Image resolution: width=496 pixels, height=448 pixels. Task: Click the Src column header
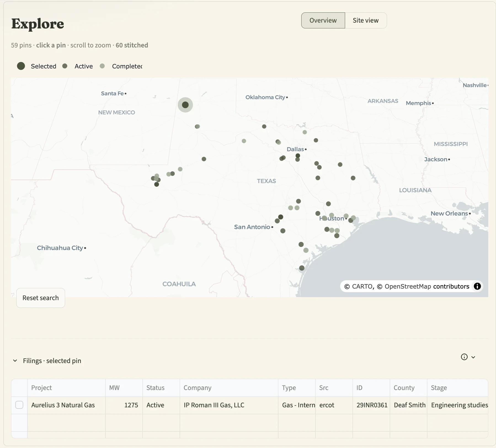(334, 388)
